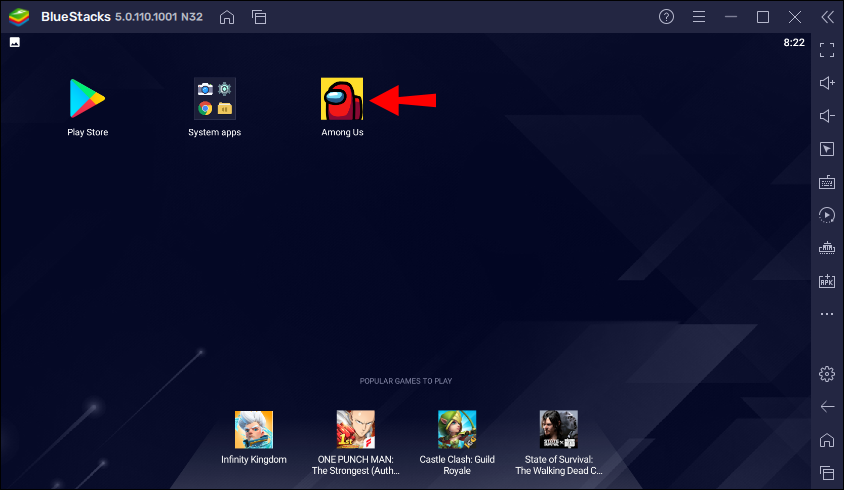Decrease the volume using the sidebar icon
The image size is (844, 490).
click(827, 116)
